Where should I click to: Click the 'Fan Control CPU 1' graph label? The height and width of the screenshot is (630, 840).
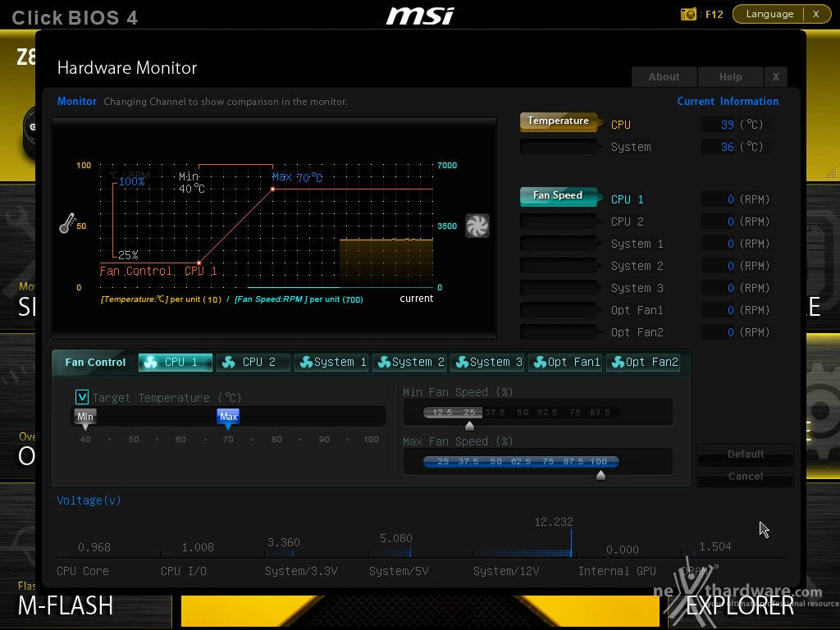tap(158, 271)
